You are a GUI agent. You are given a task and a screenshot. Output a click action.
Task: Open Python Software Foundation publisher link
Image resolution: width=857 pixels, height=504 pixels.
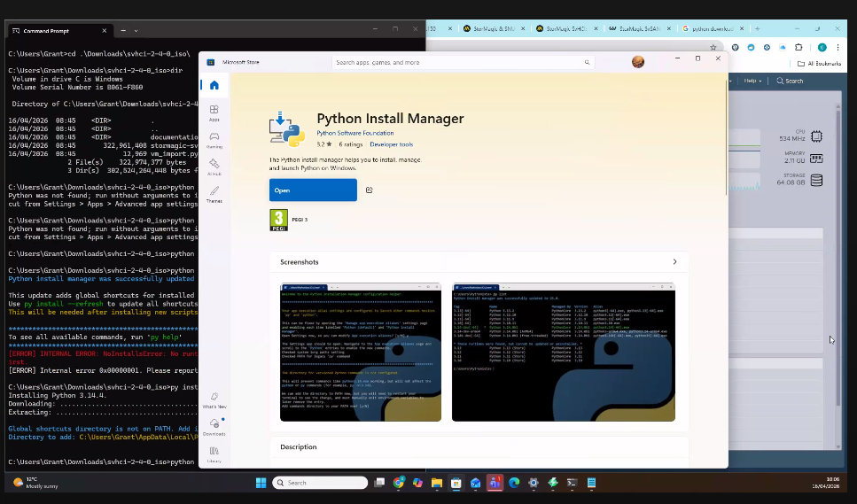pos(354,133)
